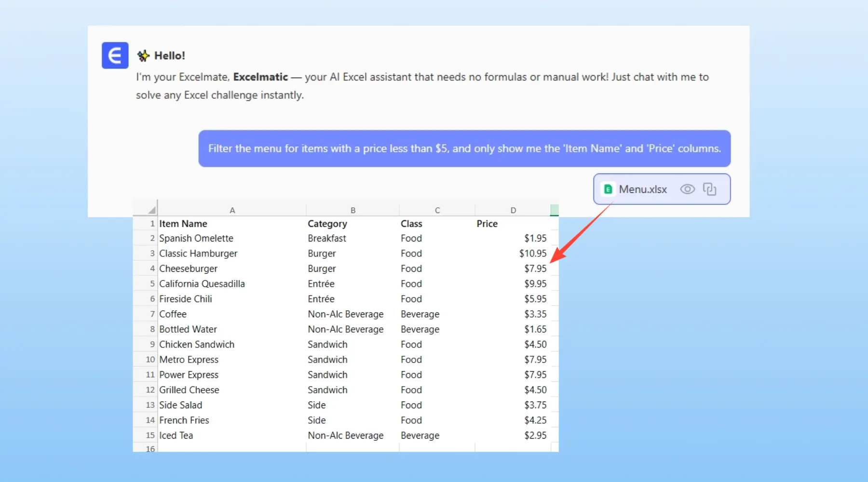
Task: Click the French Fries cell
Action: 184,420
